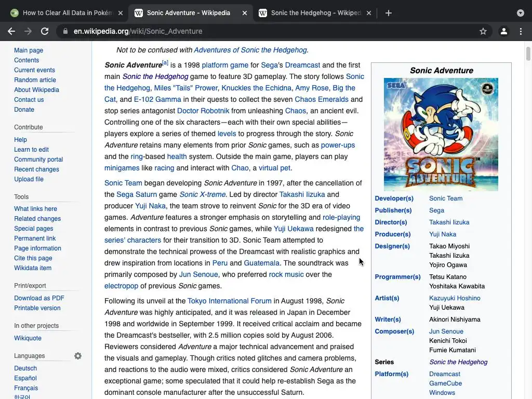Click the Programmer(s) infobox label link

click(x=397, y=277)
